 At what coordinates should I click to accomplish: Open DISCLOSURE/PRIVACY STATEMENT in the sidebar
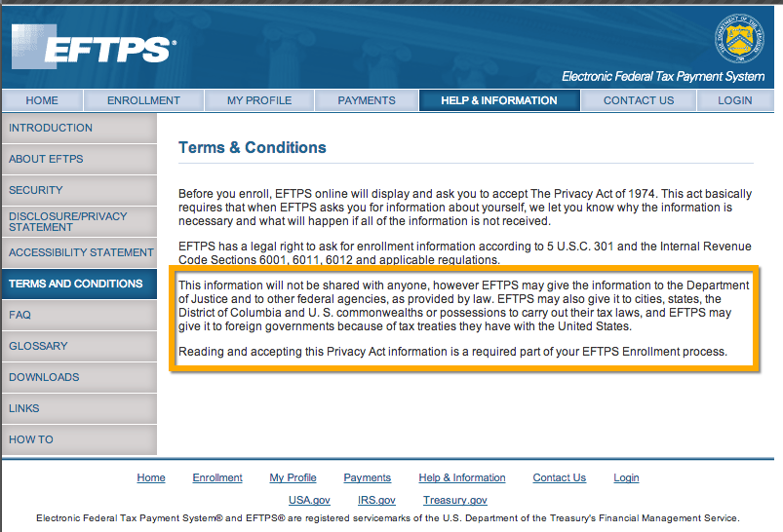(79, 221)
